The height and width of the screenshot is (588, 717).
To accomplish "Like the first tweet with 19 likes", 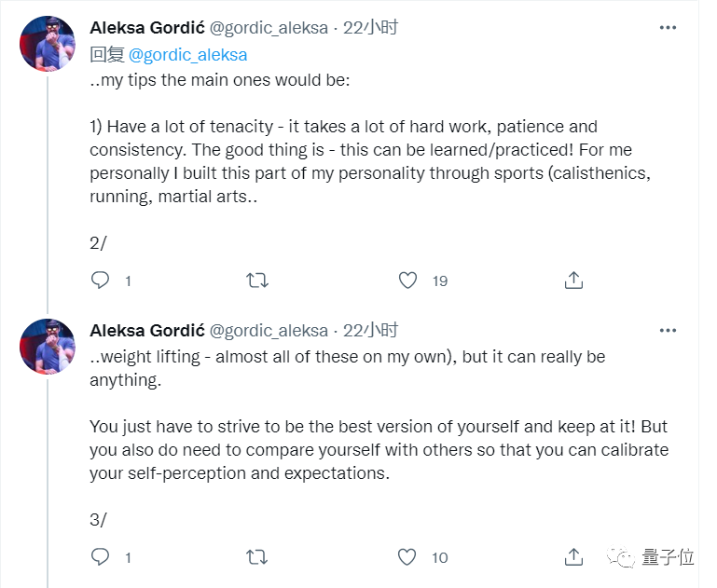I will (407, 280).
